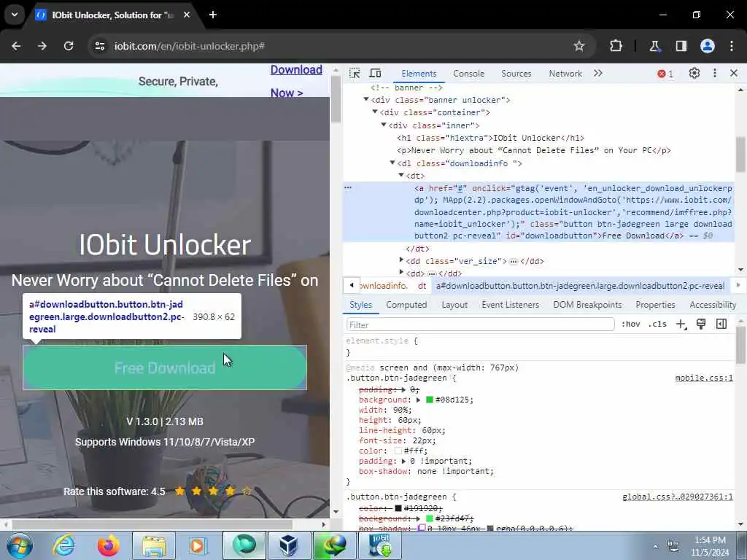Click the address bar URL
The height and width of the screenshot is (560, 747).
(x=189, y=46)
